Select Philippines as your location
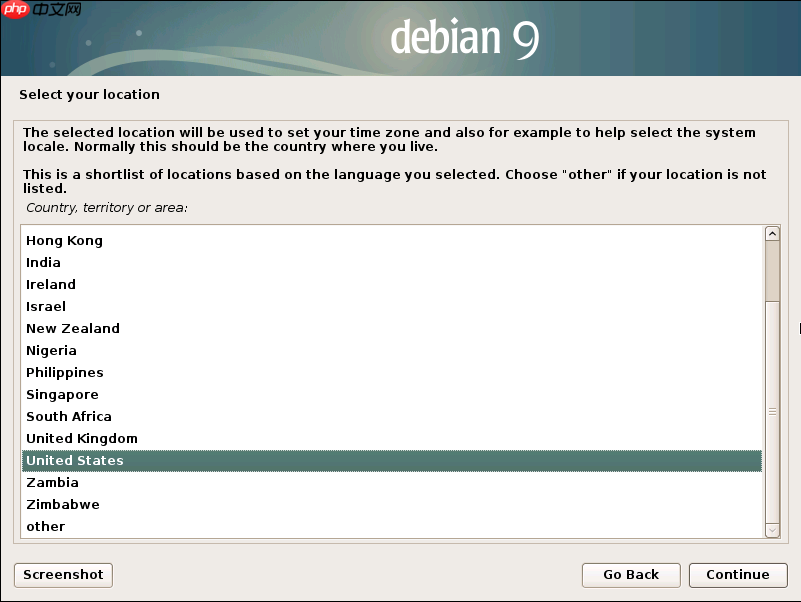The image size is (801, 602). 64,372
